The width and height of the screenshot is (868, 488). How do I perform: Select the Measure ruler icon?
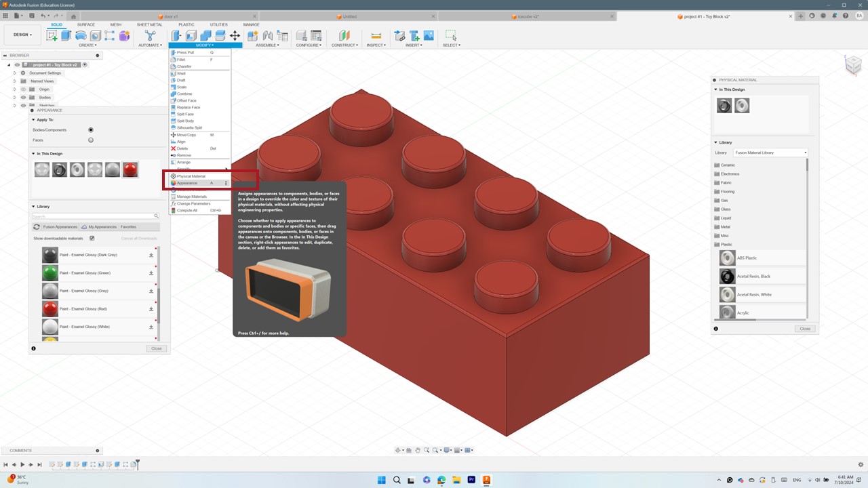[376, 35]
